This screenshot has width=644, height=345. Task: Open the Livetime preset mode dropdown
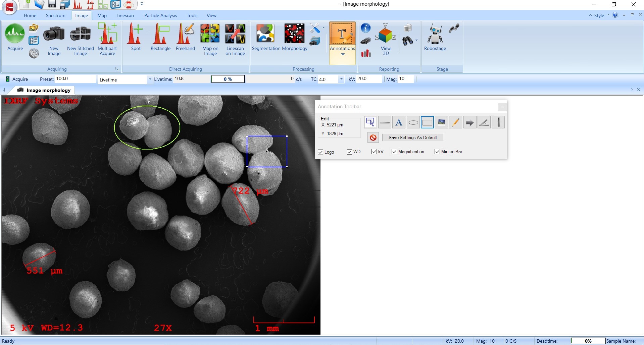tap(150, 79)
